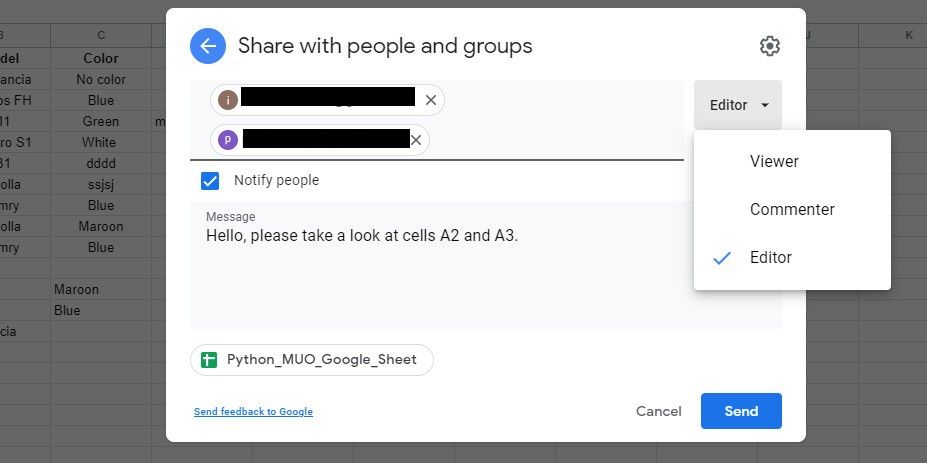
Task: Select Viewer from the role menu
Action: click(x=774, y=161)
